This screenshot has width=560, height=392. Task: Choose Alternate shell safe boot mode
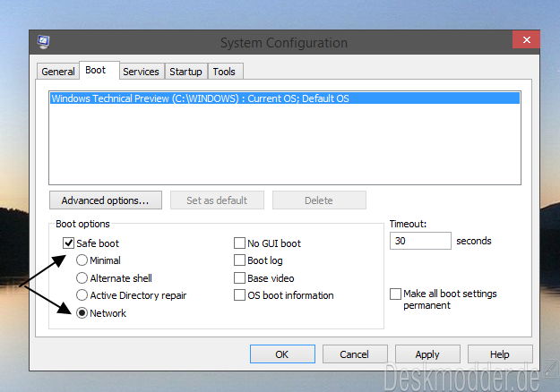(x=82, y=277)
